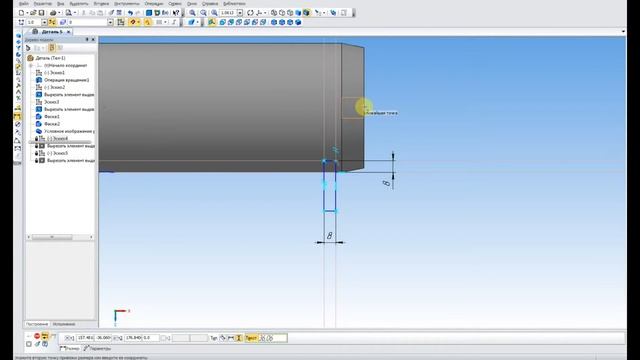Open the dropdown arrow on the New document button
The height and width of the screenshot is (360, 640).
[27, 13]
